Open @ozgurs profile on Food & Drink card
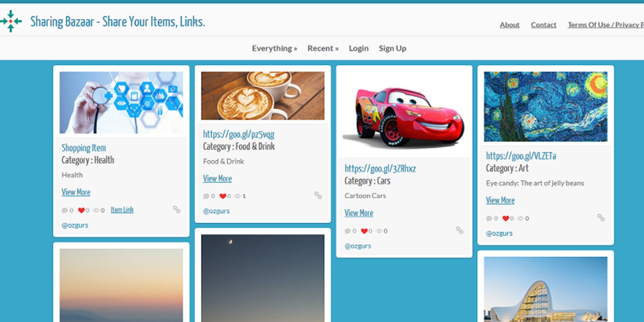Image resolution: width=644 pixels, height=322 pixels. (x=216, y=211)
